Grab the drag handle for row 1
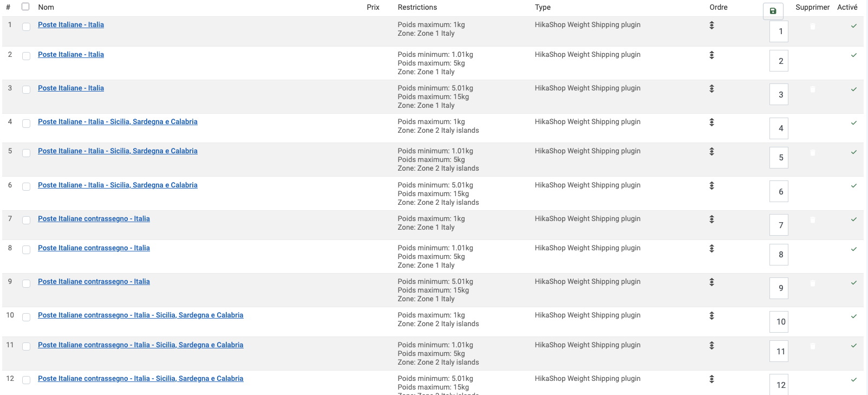The image size is (868, 395). point(712,25)
